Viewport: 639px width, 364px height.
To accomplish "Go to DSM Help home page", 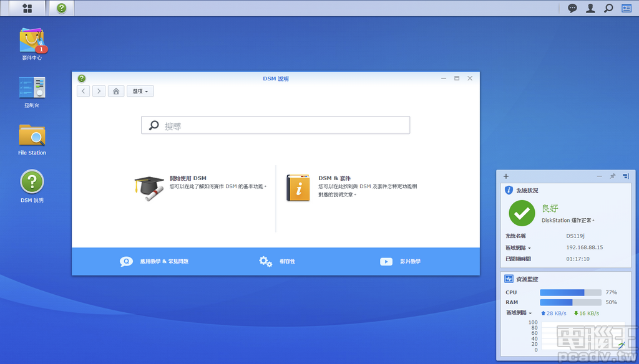I will [115, 91].
